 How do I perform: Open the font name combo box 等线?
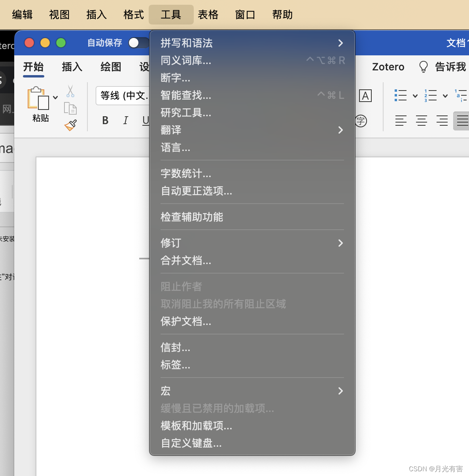[x=123, y=96]
